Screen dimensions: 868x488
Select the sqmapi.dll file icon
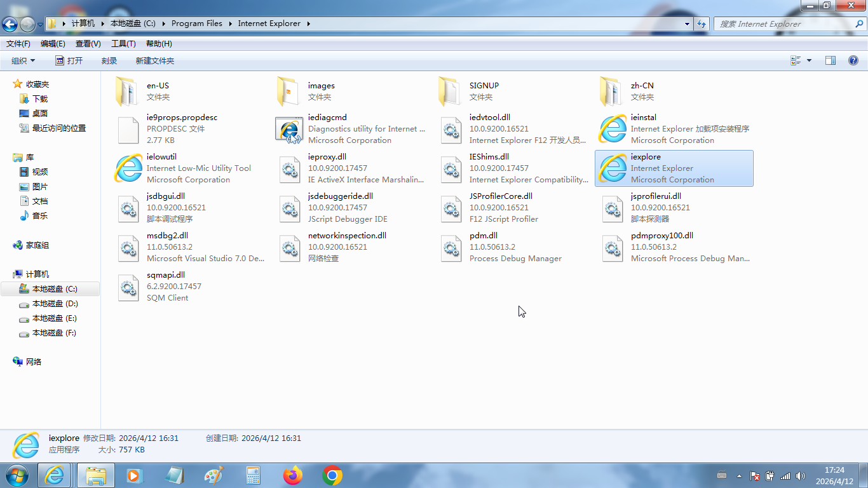click(128, 287)
